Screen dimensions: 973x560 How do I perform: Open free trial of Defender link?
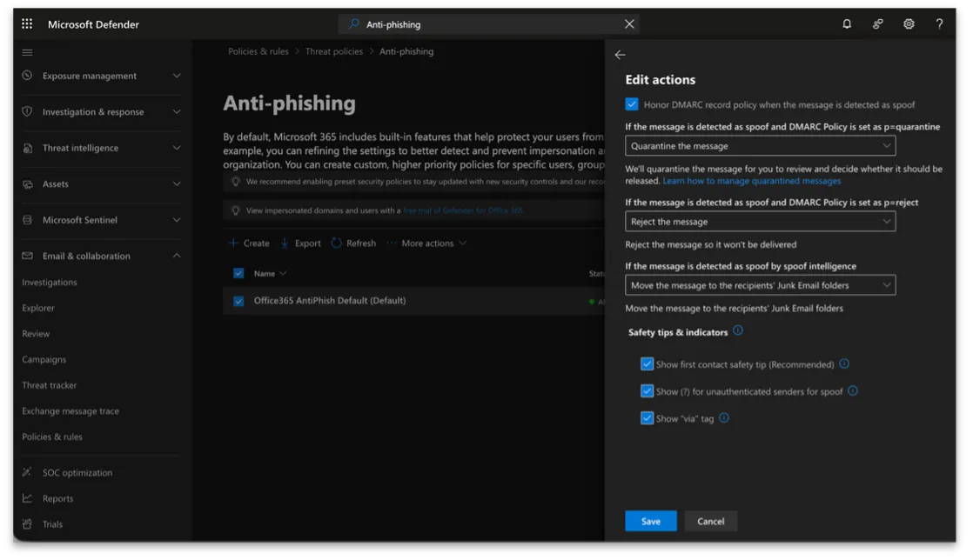point(463,210)
